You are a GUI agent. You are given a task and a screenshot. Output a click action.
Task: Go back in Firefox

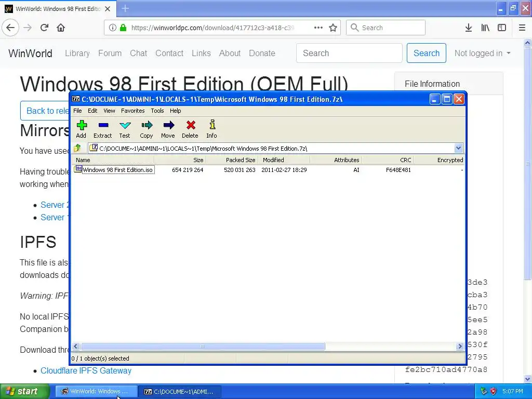10,28
